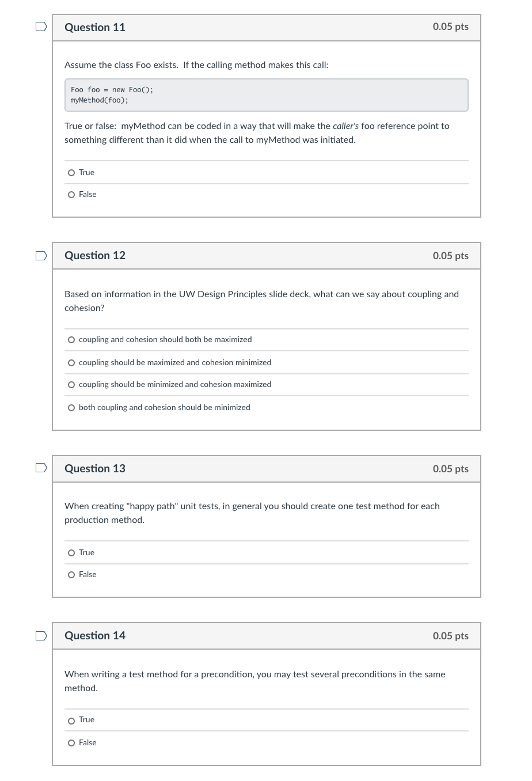Flag Question 13 for review
Image resolution: width=532 pixels, height=781 pixels.
pos(40,468)
